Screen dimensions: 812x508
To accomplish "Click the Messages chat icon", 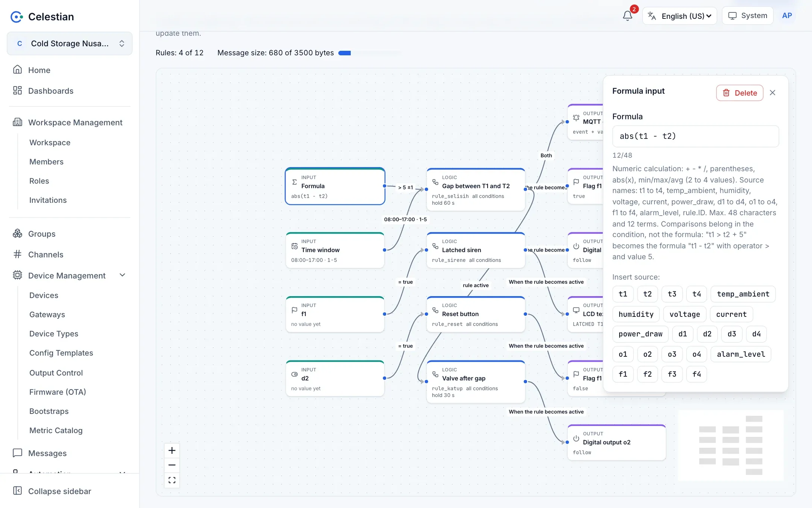I will pos(17,453).
